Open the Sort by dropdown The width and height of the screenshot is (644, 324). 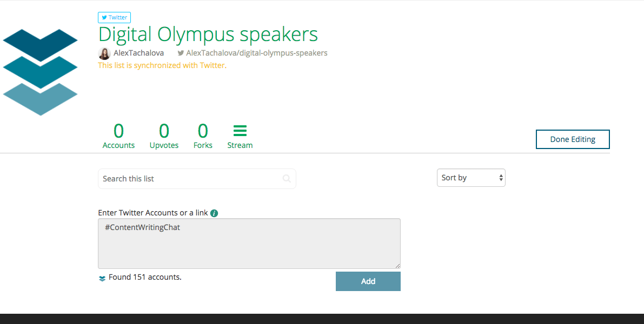pyautogui.click(x=470, y=178)
